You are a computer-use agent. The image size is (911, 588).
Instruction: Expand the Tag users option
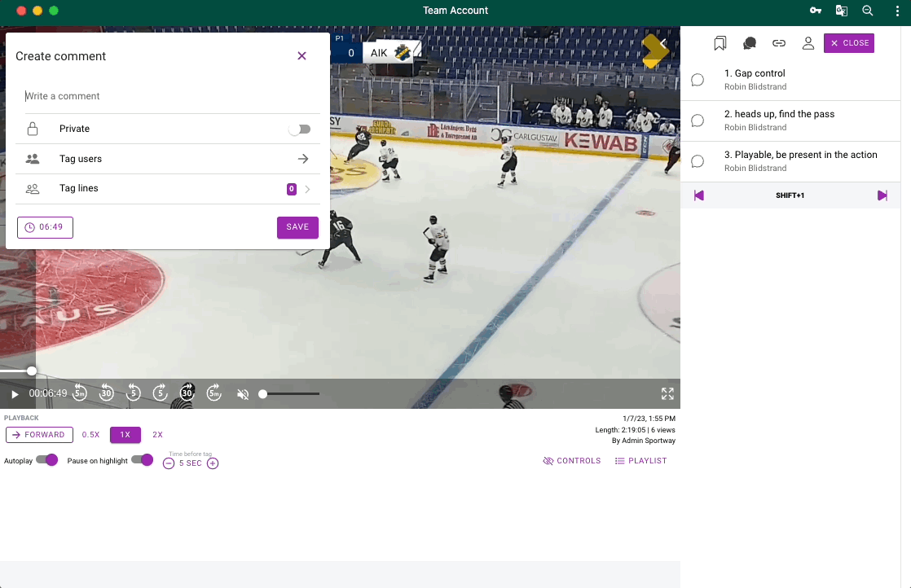[x=302, y=159]
